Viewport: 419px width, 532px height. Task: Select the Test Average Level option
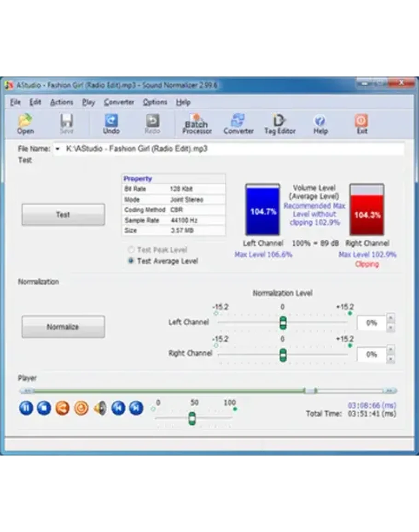coord(131,261)
